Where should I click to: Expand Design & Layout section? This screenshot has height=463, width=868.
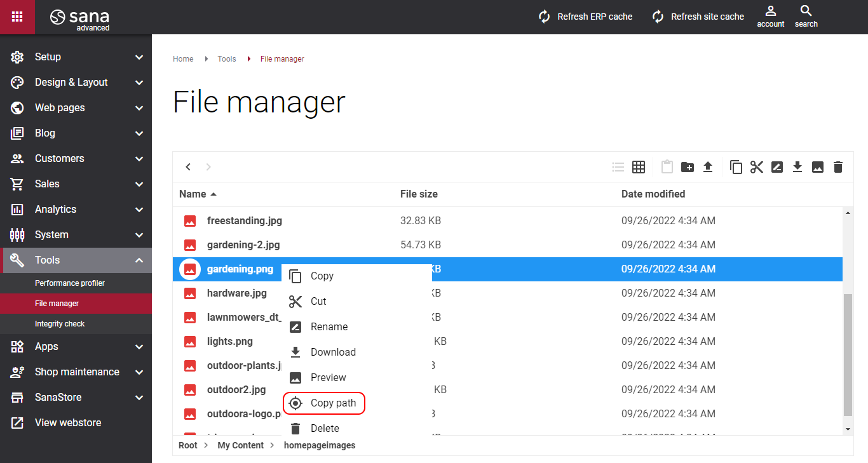[76, 83]
